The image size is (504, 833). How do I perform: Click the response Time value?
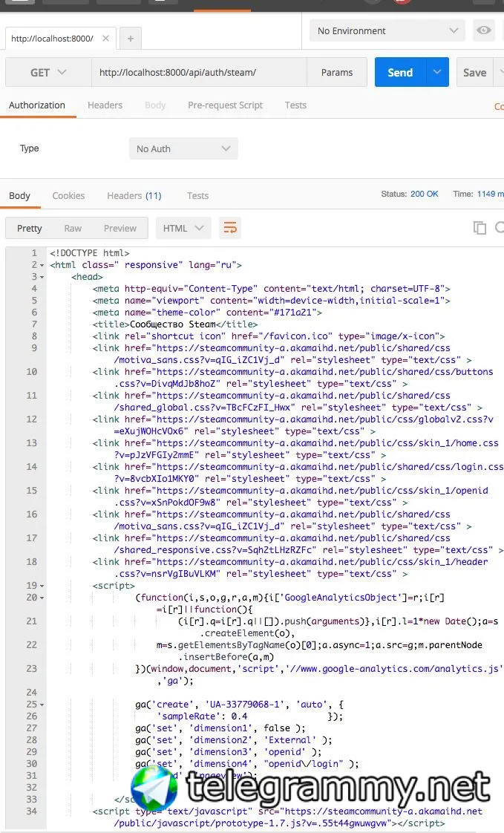coord(490,194)
